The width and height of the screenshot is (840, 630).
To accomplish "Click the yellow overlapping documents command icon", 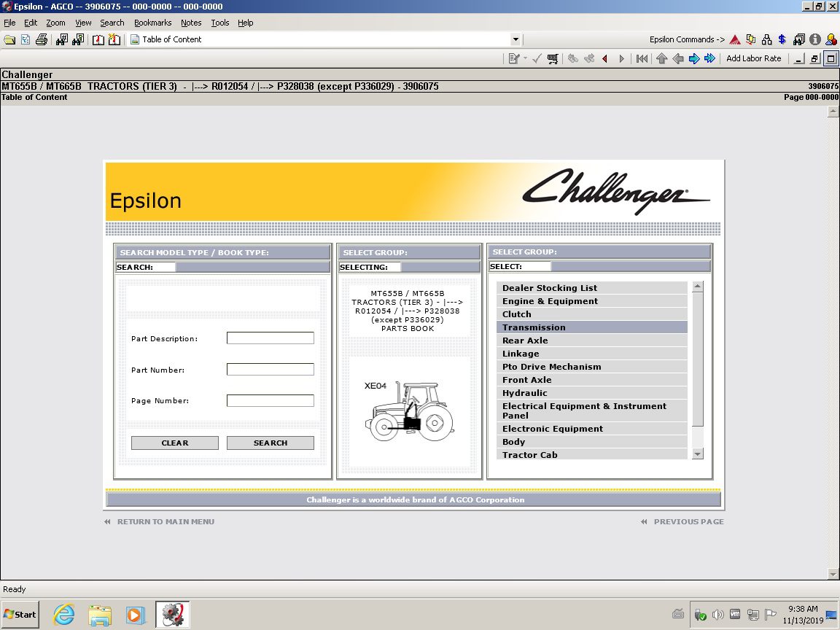I will tap(751, 39).
